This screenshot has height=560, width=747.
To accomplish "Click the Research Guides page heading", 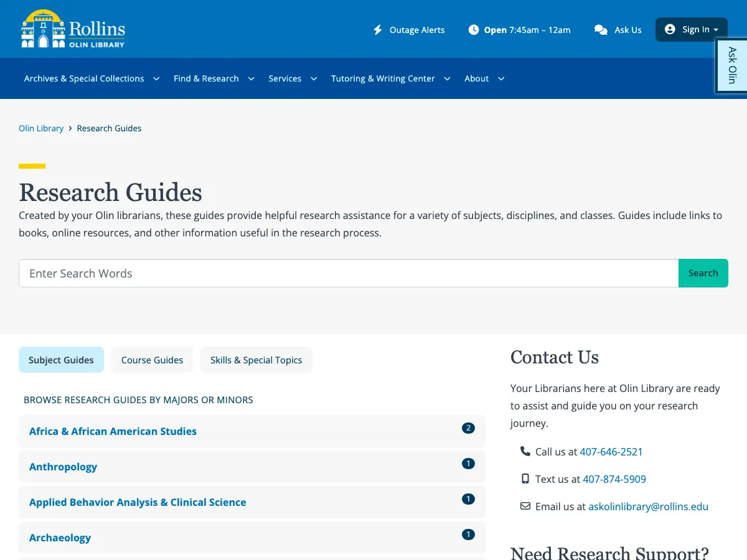I will tap(110, 192).
